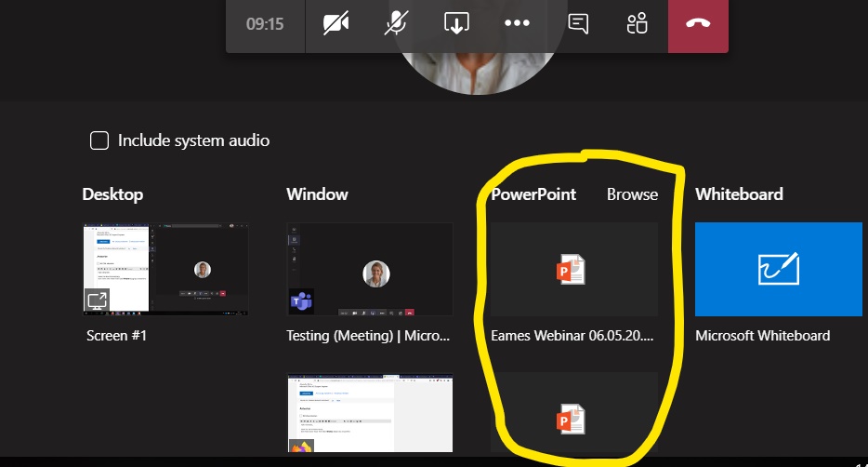Show participants panel icon
This screenshot has height=467, width=868.
[638, 24]
